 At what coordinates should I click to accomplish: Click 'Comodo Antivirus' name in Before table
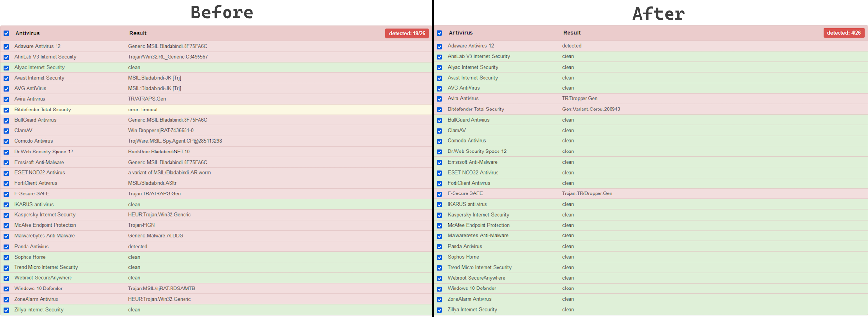click(34, 141)
